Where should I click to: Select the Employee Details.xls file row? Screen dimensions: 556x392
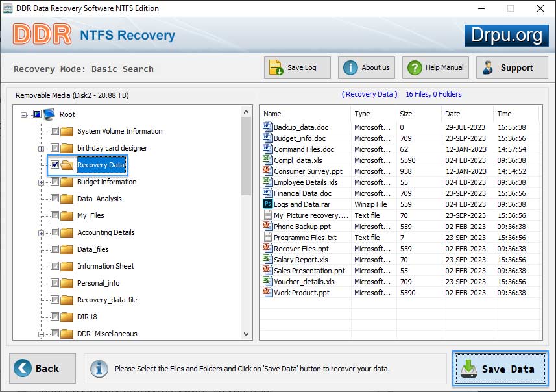click(401, 182)
